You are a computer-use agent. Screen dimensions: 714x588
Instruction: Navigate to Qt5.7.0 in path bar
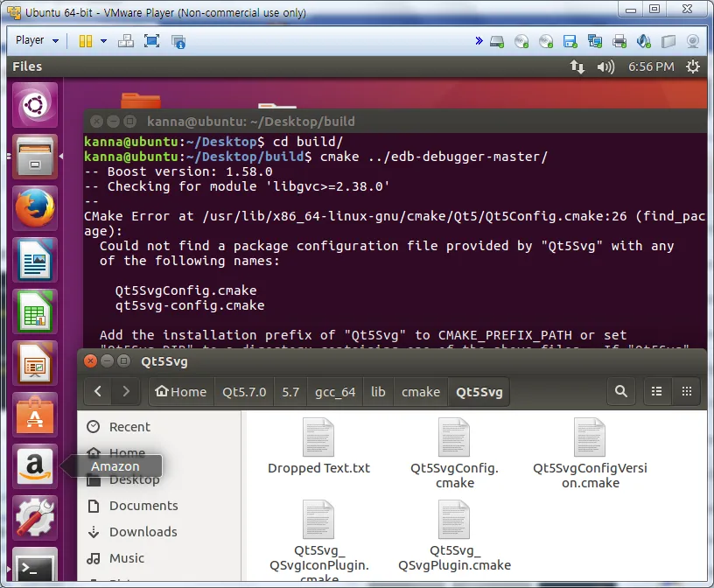pyautogui.click(x=244, y=392)
